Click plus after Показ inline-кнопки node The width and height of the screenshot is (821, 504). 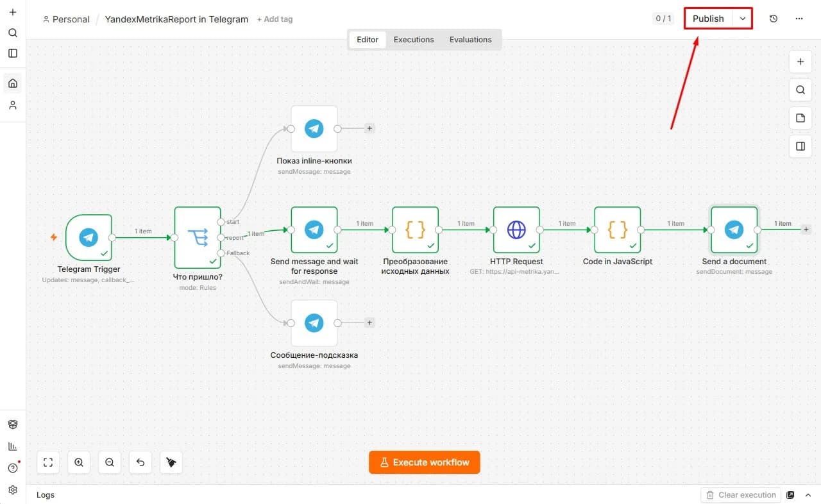click(x=369, y=128)
